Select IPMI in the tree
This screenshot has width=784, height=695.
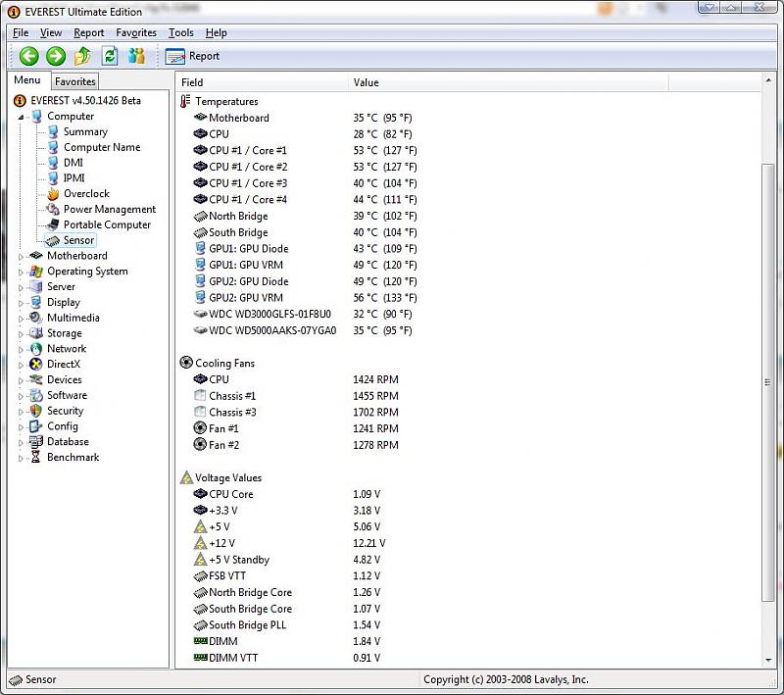(x=74, y=178)
